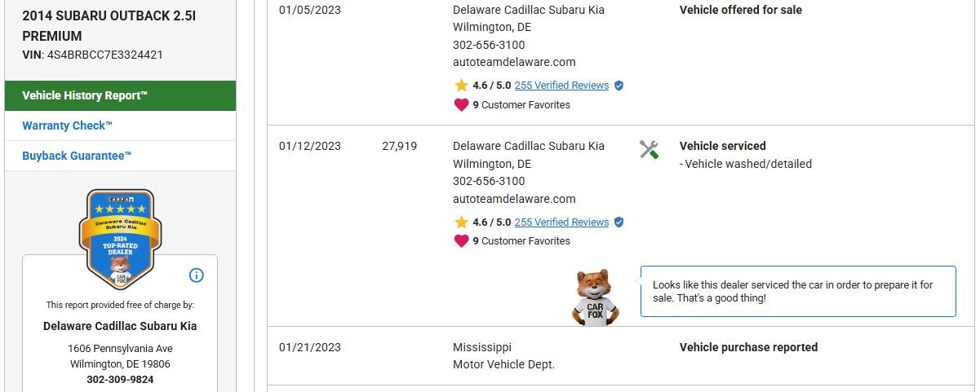Viewport: 980px width, 392px height.
Task: Open 255 Verified Reviews link for 01/12/2023
Action: coord(561,222)
